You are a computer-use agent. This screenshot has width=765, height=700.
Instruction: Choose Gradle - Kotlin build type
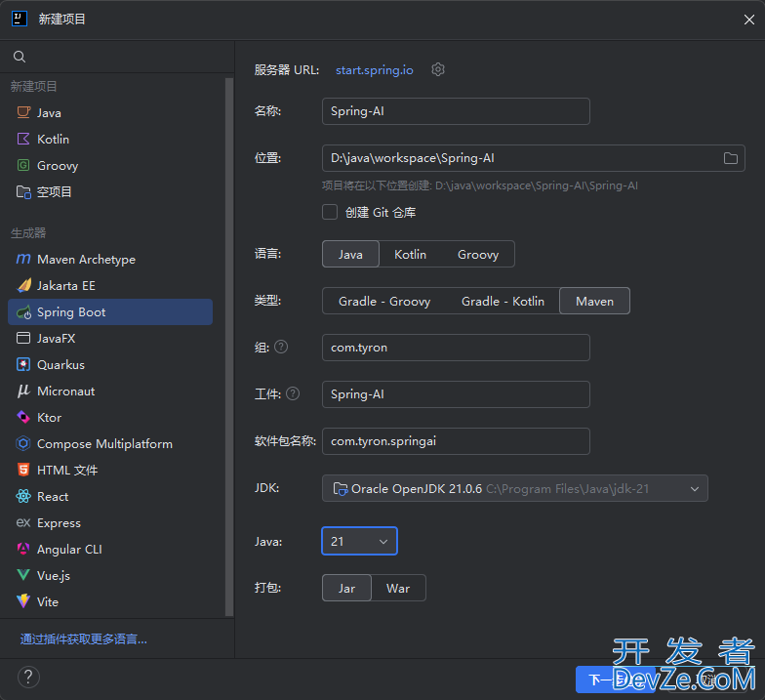point(503,301)
